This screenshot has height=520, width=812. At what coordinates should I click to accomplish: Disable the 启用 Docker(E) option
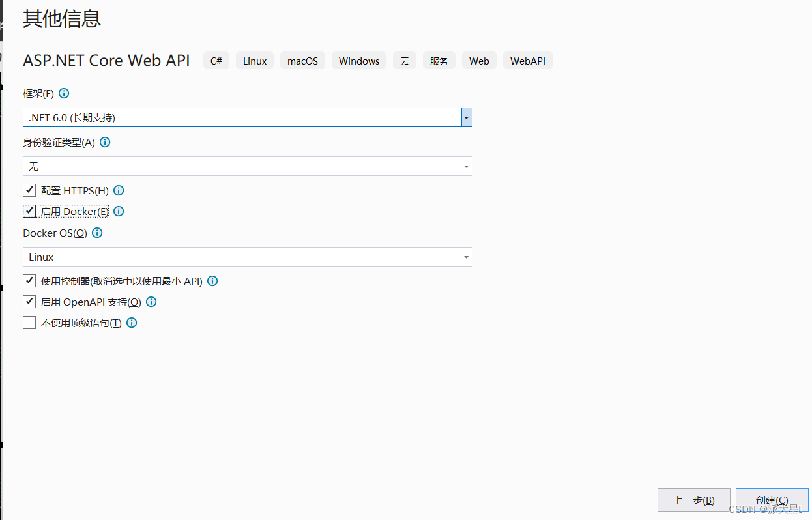29,210
